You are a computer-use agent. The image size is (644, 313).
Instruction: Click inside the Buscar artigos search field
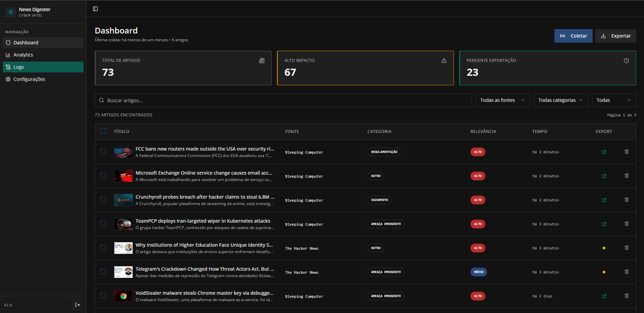[x=237, y=100]
